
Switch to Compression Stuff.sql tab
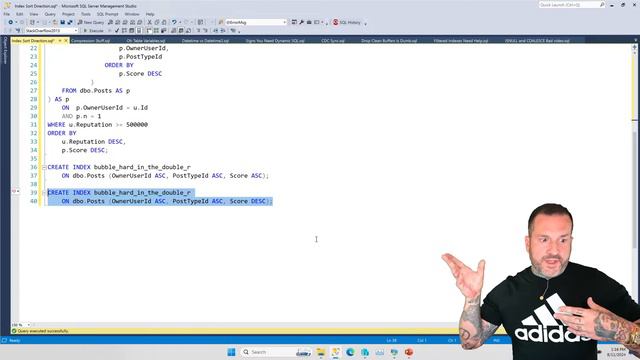tap(90, 40)
